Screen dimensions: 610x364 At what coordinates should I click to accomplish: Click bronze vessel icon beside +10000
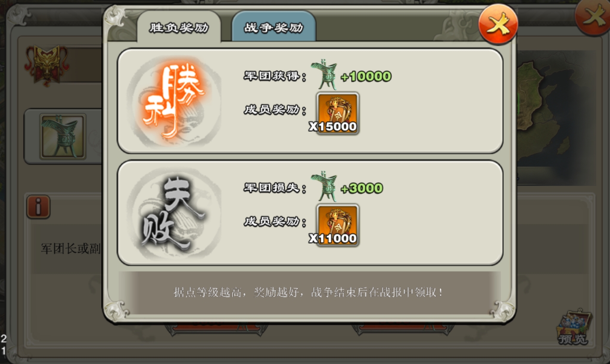click(324, 75)
